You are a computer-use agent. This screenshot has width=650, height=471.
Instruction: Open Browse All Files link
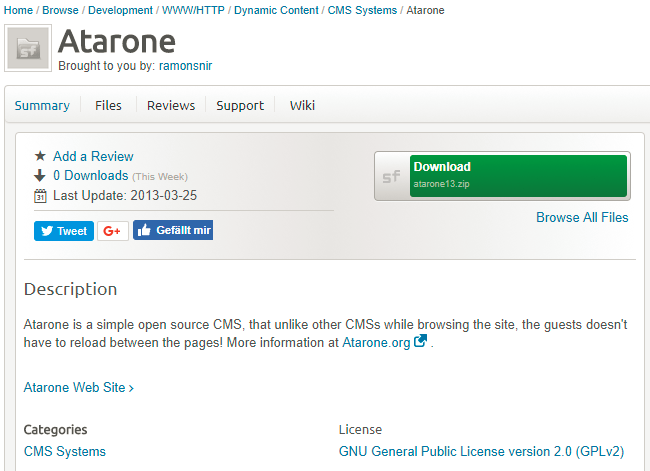click(582, 217)
